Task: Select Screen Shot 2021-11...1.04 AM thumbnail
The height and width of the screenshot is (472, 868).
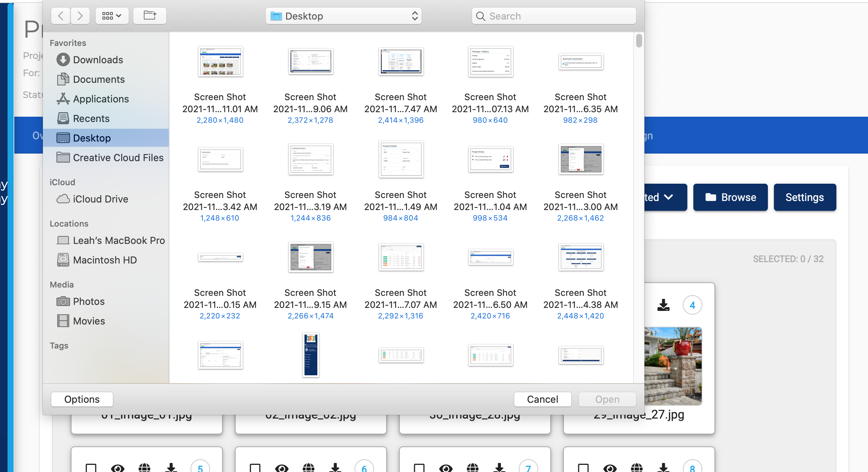Action: click(x=491, y=159)
